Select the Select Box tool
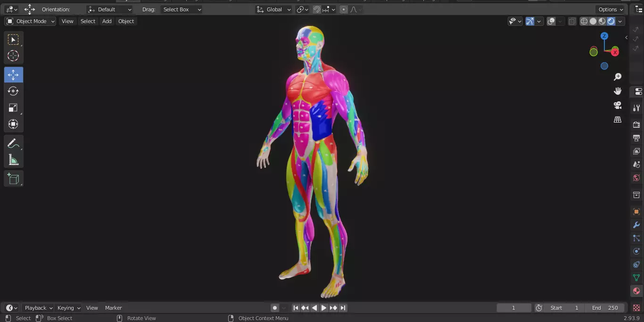This screenshot has height=322, width=644. (13, 40)
